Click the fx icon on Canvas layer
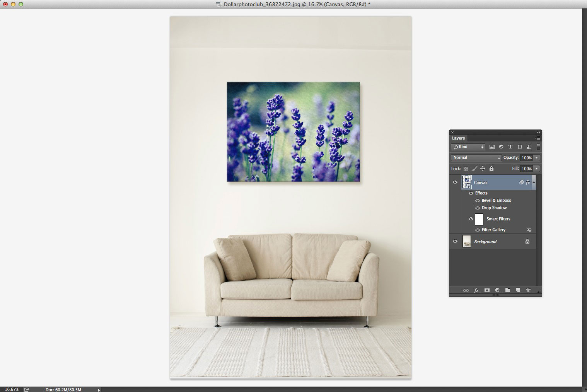This screenshot has height=392, width=587. [x=528, y=182]
